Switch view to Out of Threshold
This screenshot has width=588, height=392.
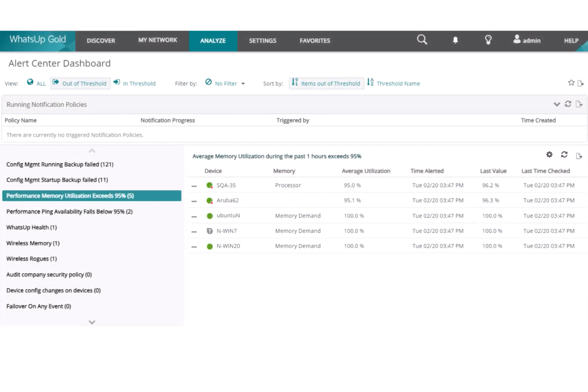tap(80, 83)
